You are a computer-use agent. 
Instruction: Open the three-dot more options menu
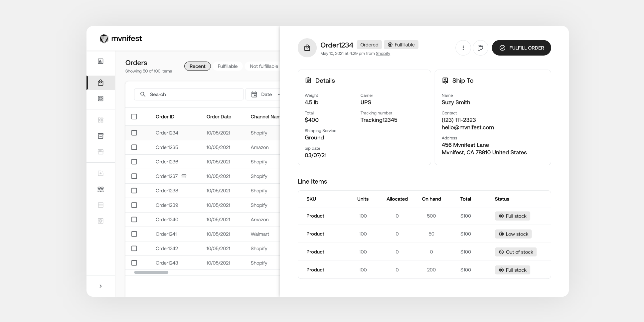463,48
